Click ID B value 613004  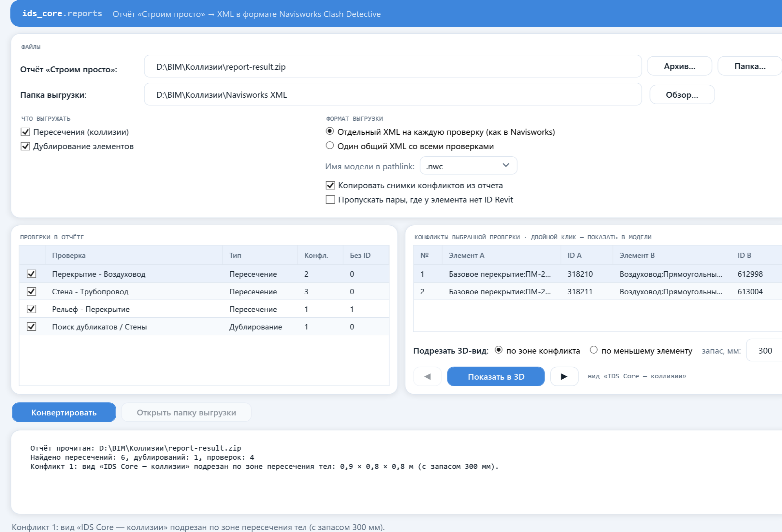750,291
